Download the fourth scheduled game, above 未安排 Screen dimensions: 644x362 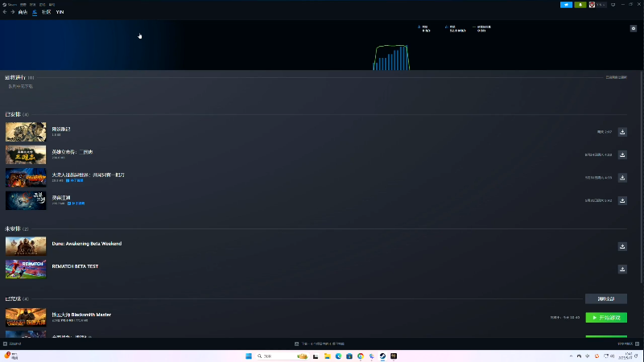click(x=622, y=200)
